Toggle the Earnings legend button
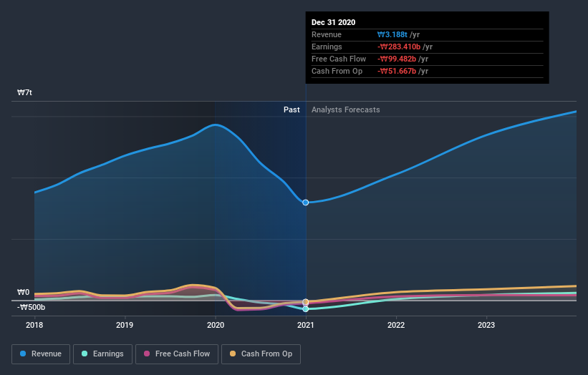This screenshot has width=588, height=375. click(102, 354)
